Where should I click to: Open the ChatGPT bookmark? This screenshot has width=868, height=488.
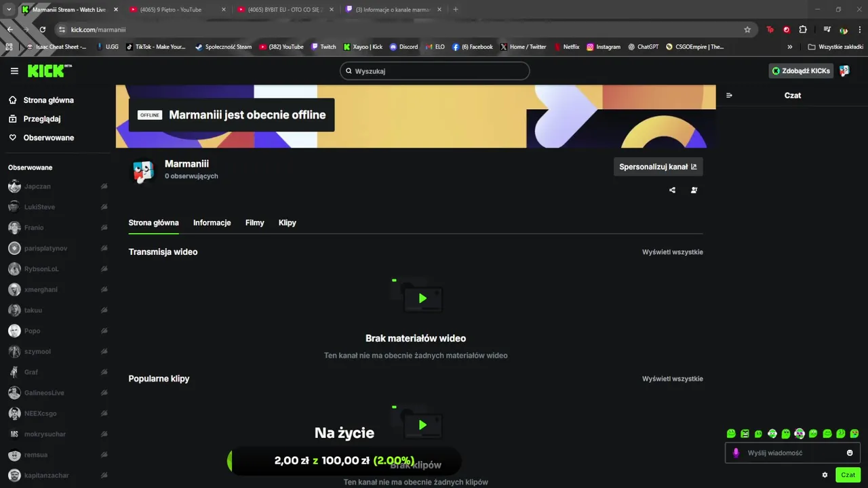(643, 47)
